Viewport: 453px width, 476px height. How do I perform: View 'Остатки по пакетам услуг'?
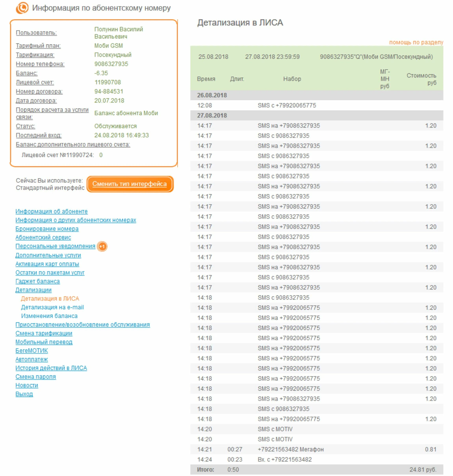tap(50, 272)
